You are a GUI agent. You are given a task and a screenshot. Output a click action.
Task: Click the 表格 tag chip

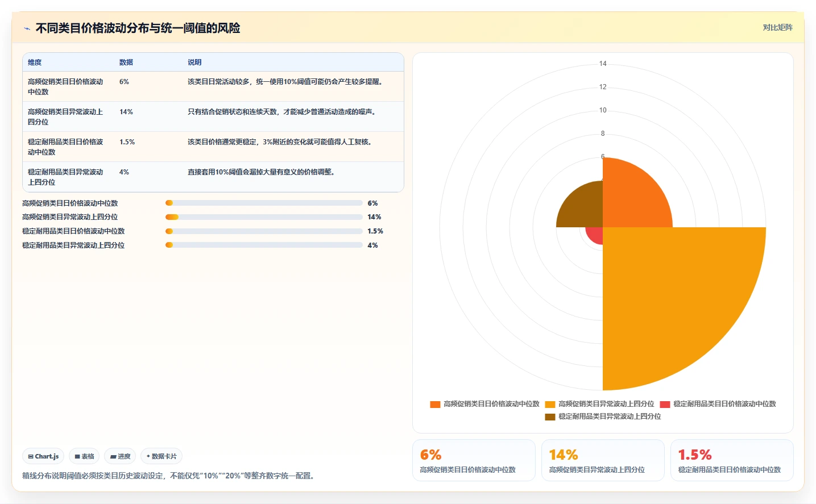point(84,456)
